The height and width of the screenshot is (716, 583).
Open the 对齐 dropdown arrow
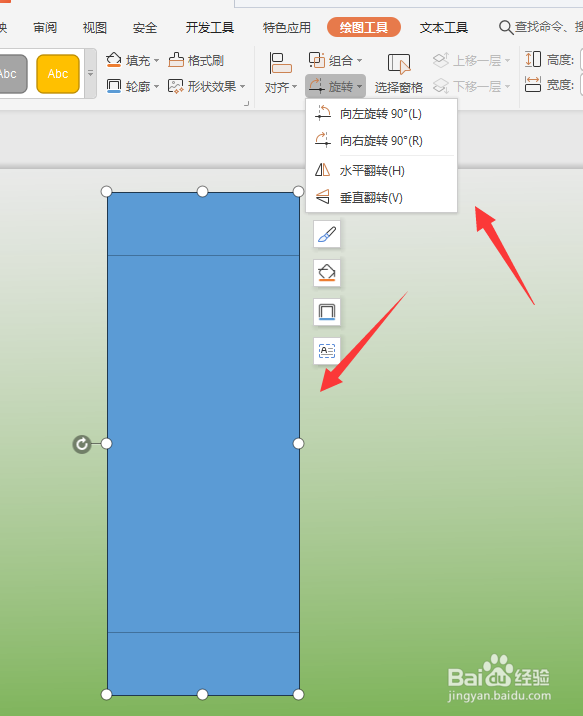(294, 86)
